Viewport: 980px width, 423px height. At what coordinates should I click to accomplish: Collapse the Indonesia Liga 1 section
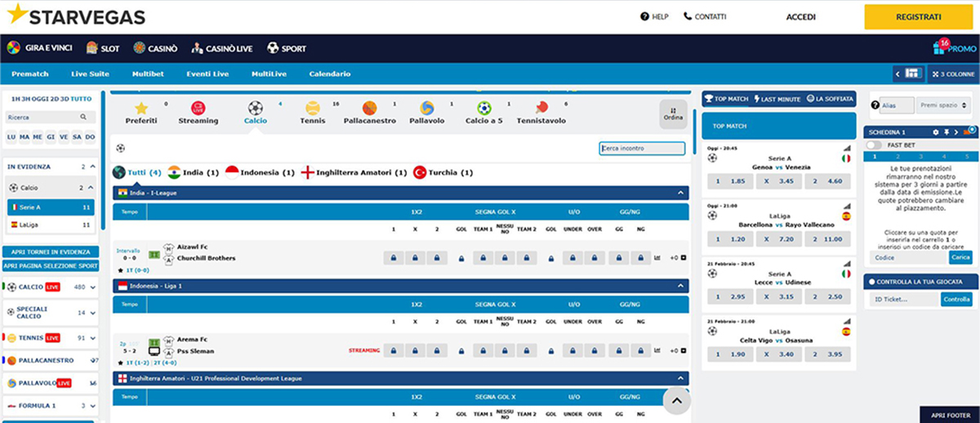[680, 286]
